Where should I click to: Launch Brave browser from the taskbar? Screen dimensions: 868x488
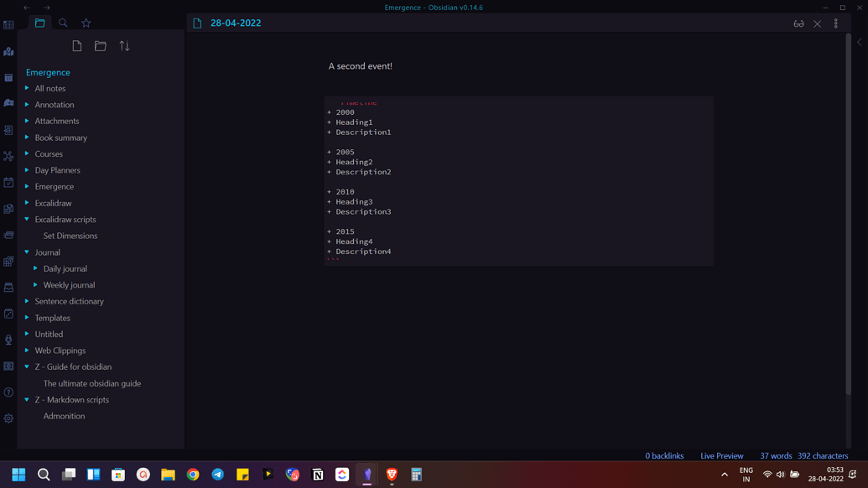pos(391,474)
